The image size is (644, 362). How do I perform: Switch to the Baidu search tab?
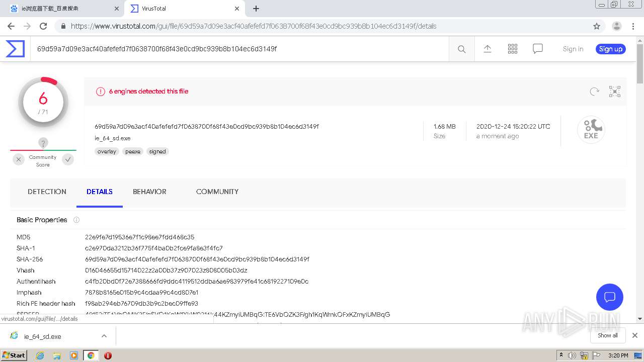63,9
